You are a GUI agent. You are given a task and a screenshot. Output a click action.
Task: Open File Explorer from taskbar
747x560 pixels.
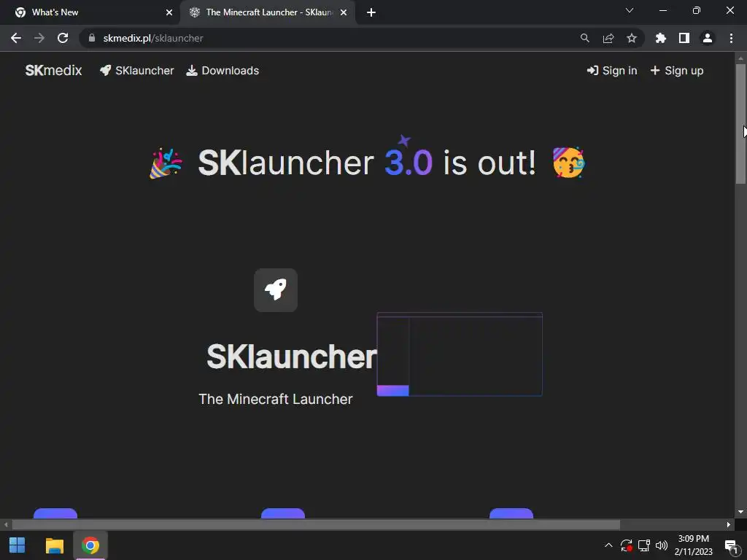(x=54, y=545)
